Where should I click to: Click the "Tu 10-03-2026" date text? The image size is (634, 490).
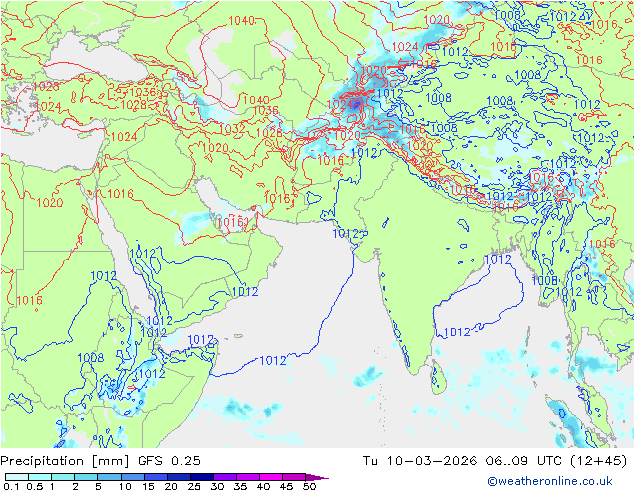419,461
